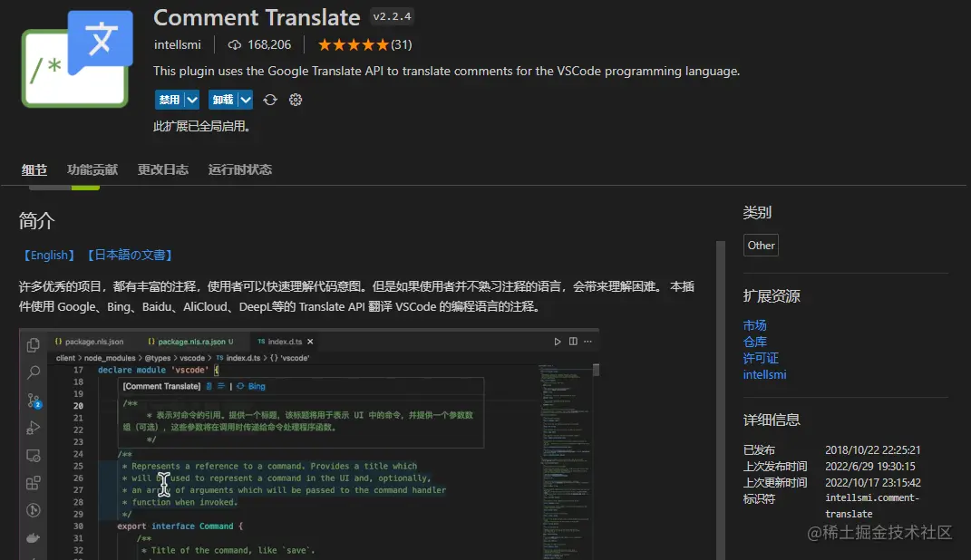Screen dimensions: 971x560
Task: Click the 卸载 (Uninstall) button
Action: coord(222,100)
